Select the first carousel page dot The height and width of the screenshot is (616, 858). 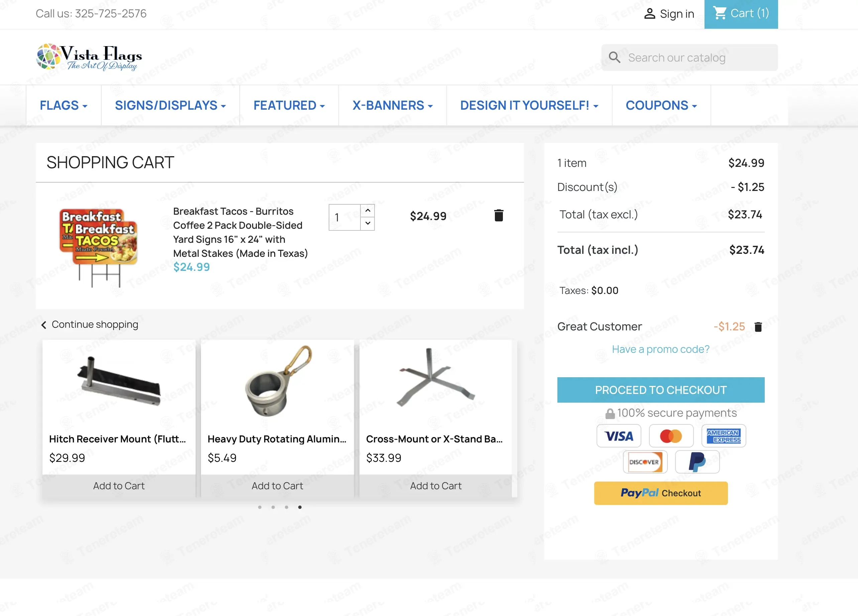(x=259, y=507)
